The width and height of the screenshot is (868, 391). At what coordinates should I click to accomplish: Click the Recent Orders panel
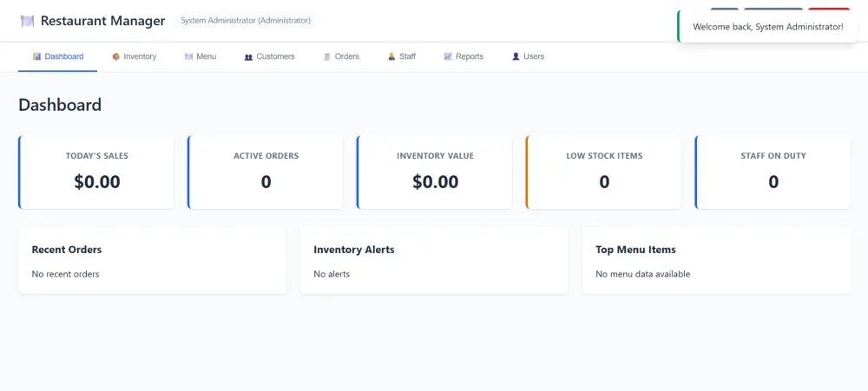(x=152, y=261)
